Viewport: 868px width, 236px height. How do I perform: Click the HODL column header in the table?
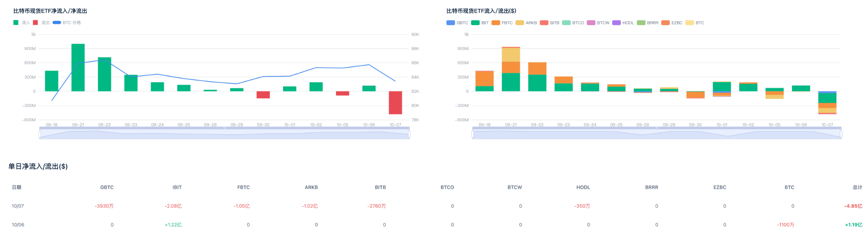(x=583, y=187)
